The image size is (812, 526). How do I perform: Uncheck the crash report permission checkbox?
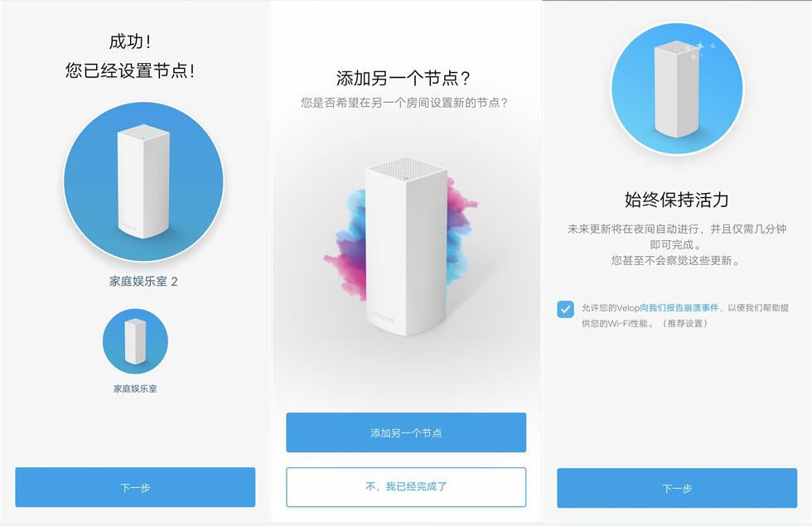click(565, 309)
